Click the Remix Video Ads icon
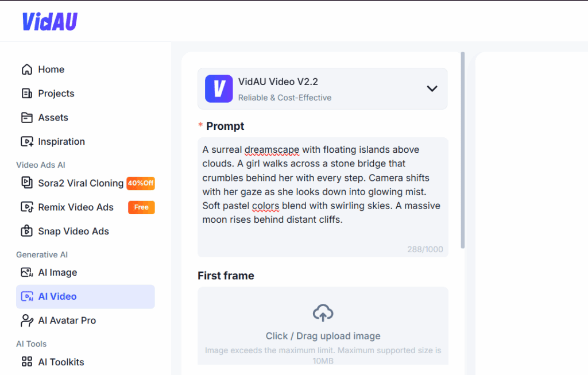The width and height of the screenshot is (588, 375). pos(26,207)
